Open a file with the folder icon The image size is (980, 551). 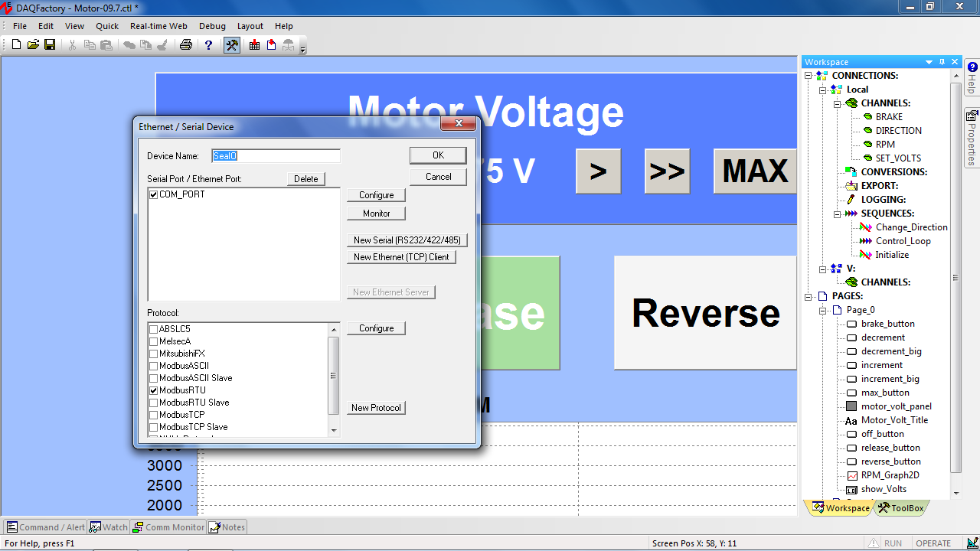point(33,45)
